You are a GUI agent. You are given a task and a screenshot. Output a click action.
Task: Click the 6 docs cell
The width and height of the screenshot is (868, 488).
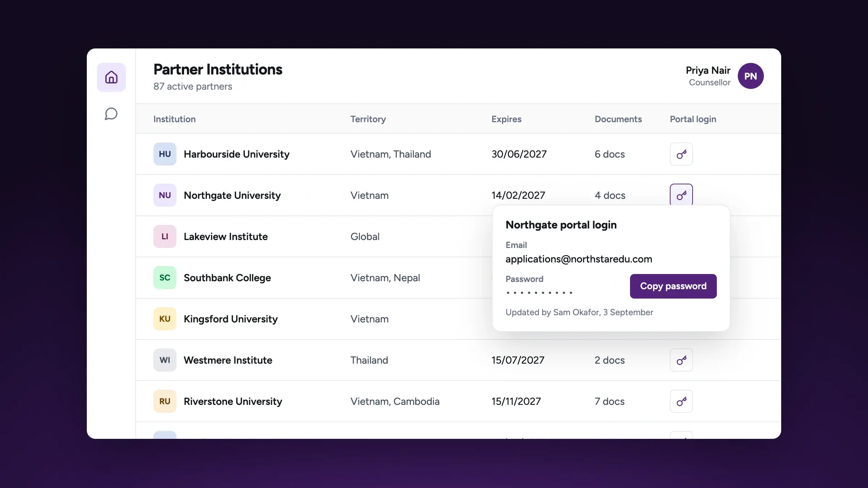[610, 154]
